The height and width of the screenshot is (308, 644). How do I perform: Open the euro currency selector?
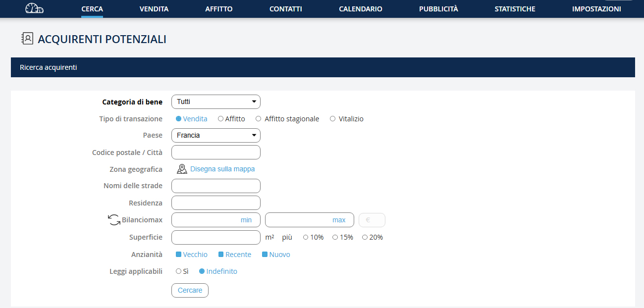[372, 220]
